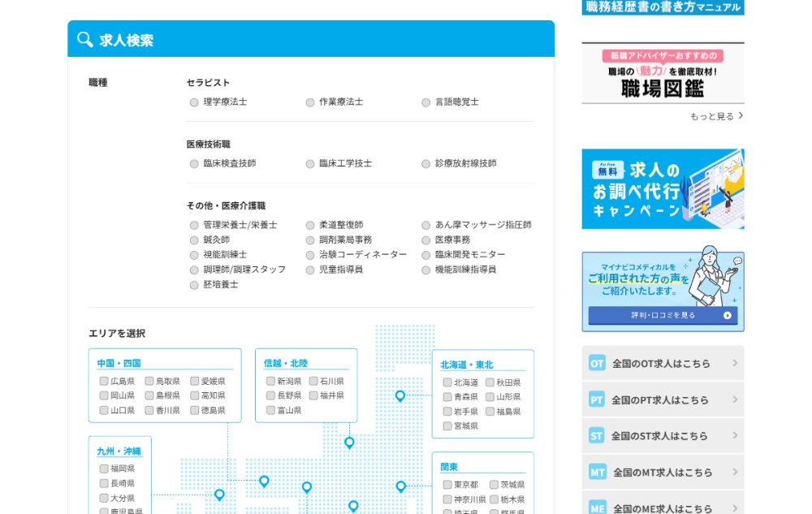The image size is (812, 514).
Task: Select 治験コーディネーター job type
Action: (x=310, y=255)
